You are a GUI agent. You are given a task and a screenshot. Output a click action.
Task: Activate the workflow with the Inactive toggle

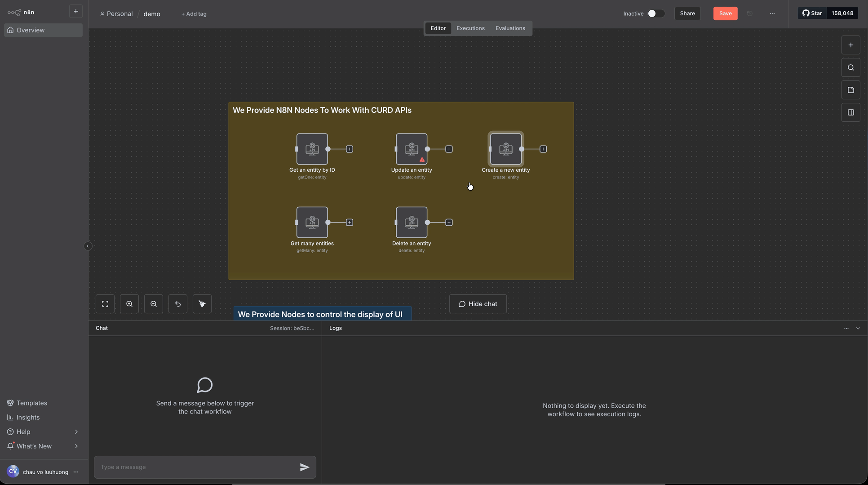pyautogui.click(x=656, y=13)
